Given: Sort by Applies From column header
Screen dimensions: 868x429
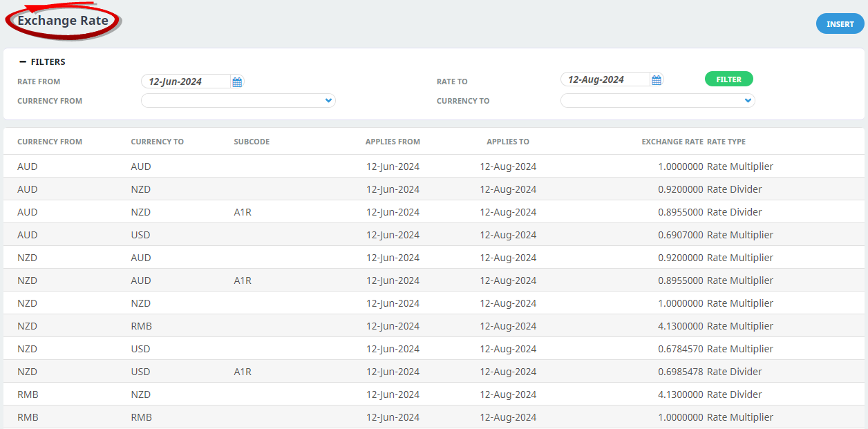Looking at the screenshot, I should 393,142.
